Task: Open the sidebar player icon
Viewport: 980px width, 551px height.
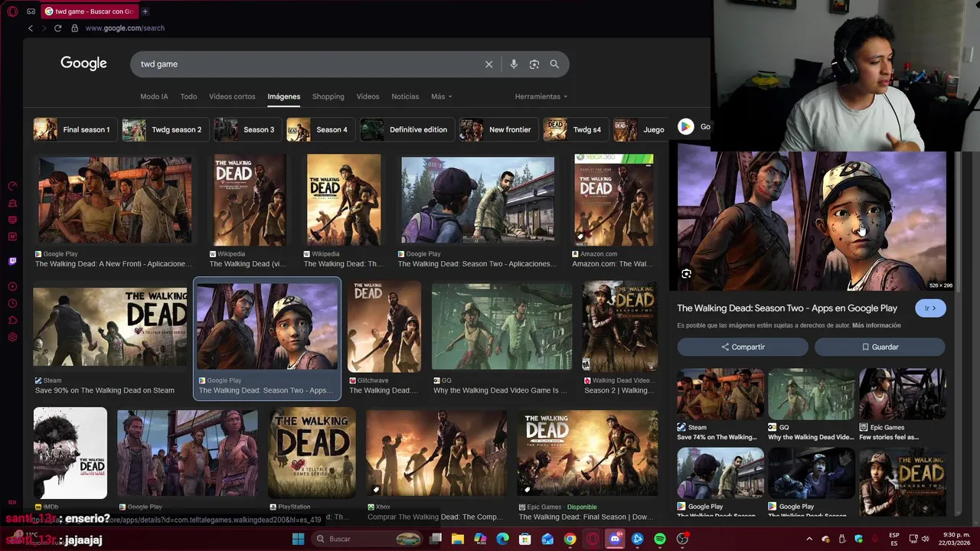Action: (12, 287)
